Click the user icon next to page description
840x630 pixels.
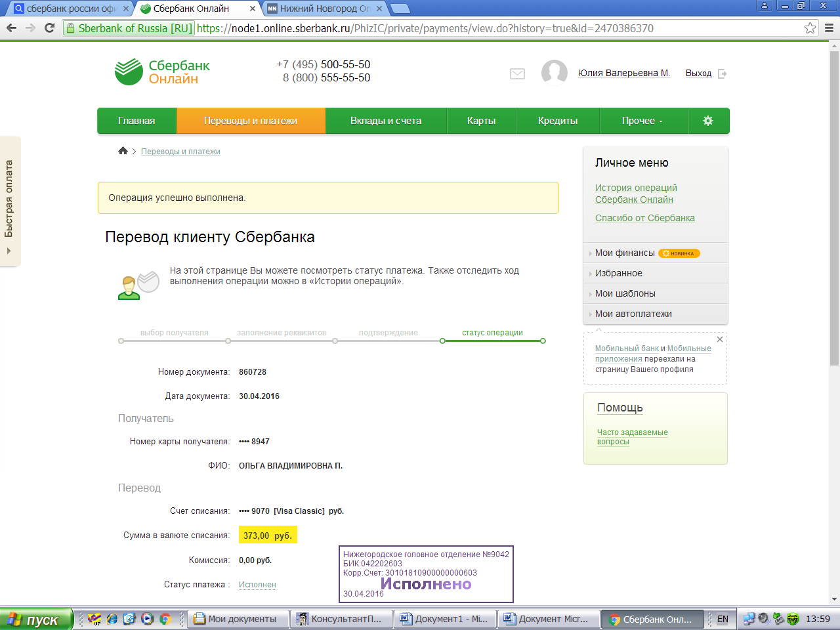138,285
